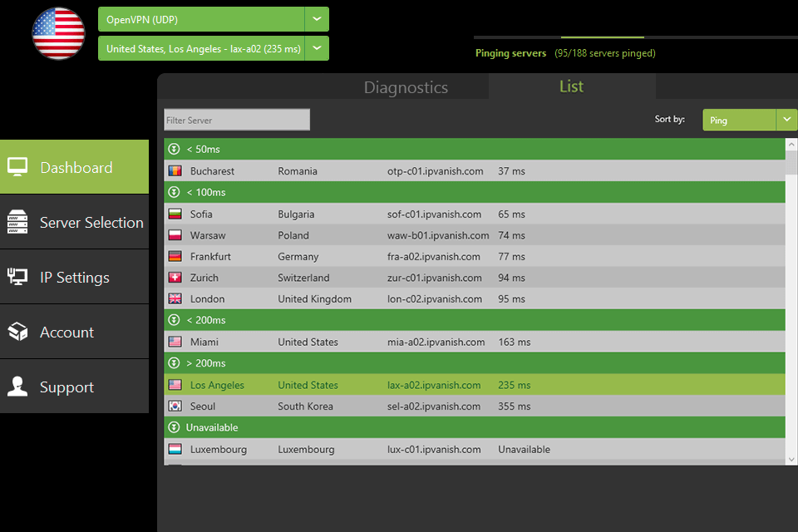
Task: Click the server dropdown arrow button
Action: [317, 48]
